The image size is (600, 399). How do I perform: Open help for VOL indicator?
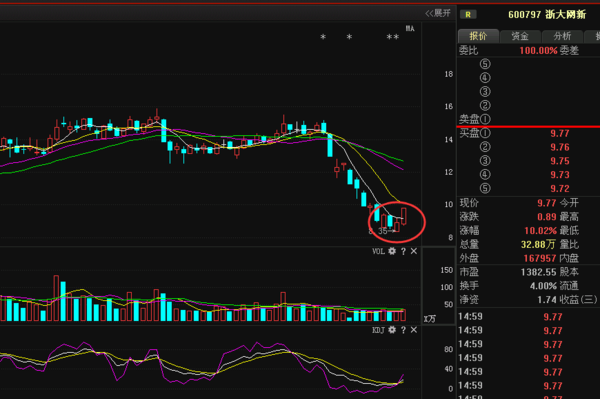coord(403,251)
